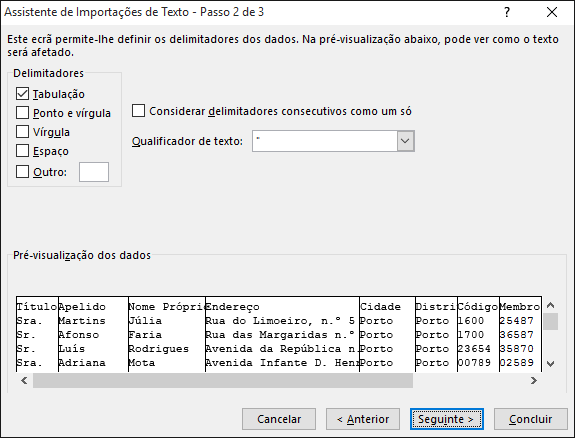
Task: Click the Júlia cell in preview
Action: (x=145, y=321)
